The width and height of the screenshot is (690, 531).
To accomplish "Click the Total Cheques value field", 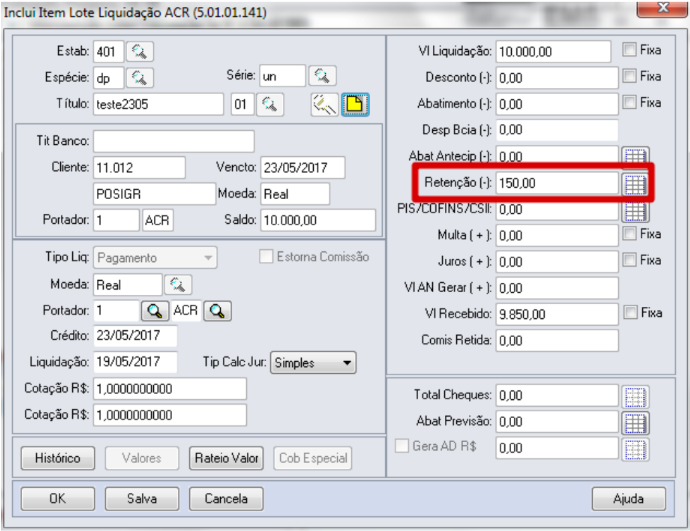I will point(557,396).
